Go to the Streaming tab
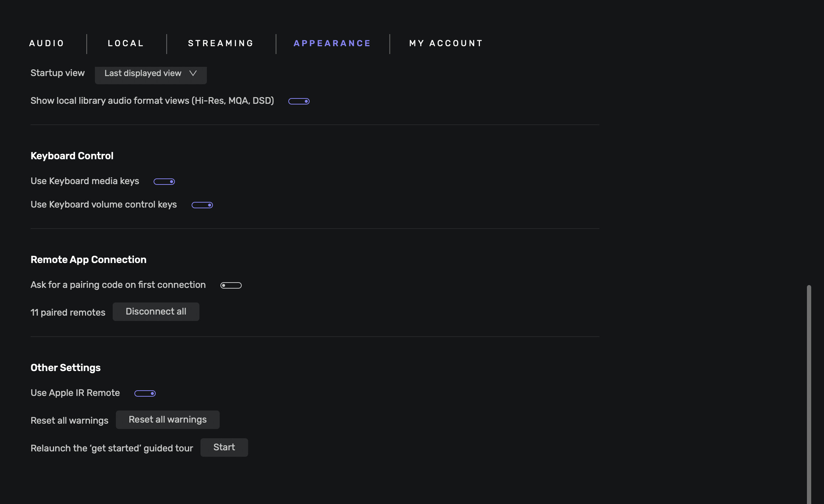The image size is (824, 504). tap(221, 43)
